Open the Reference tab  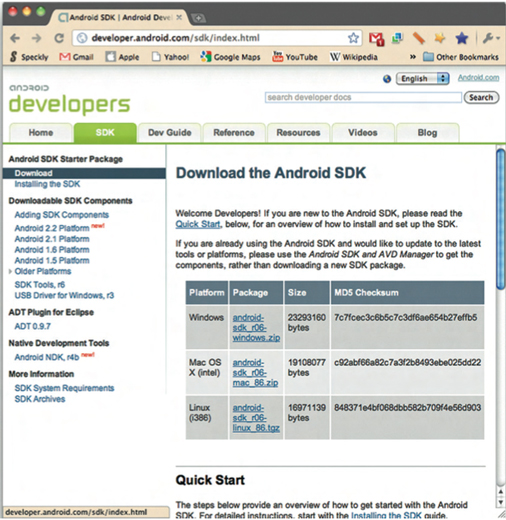pyautogui.click(x=234, y=133)
